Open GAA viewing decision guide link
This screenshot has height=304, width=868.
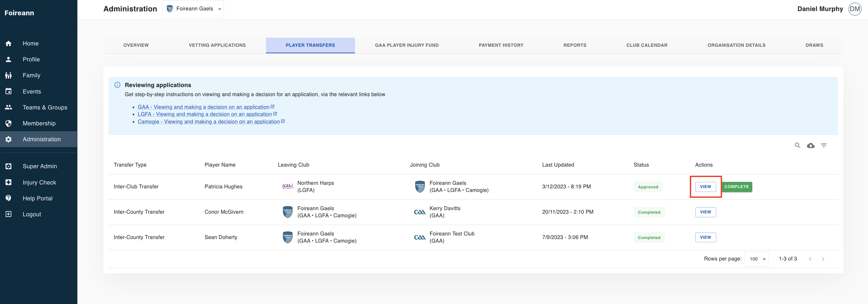206,107
